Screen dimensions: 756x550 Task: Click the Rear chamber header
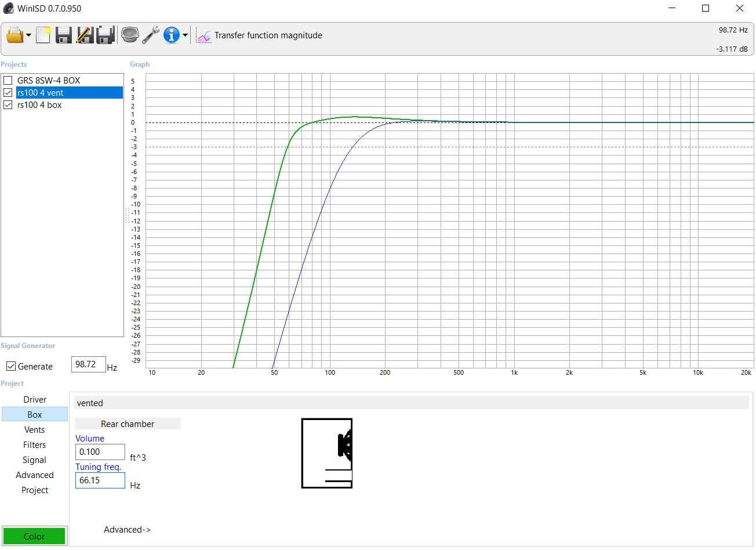click(128, 424)
